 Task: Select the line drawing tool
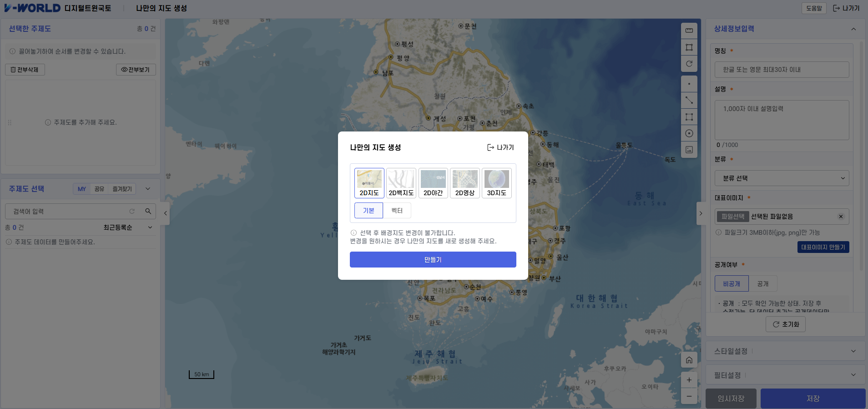pos(689,100)
